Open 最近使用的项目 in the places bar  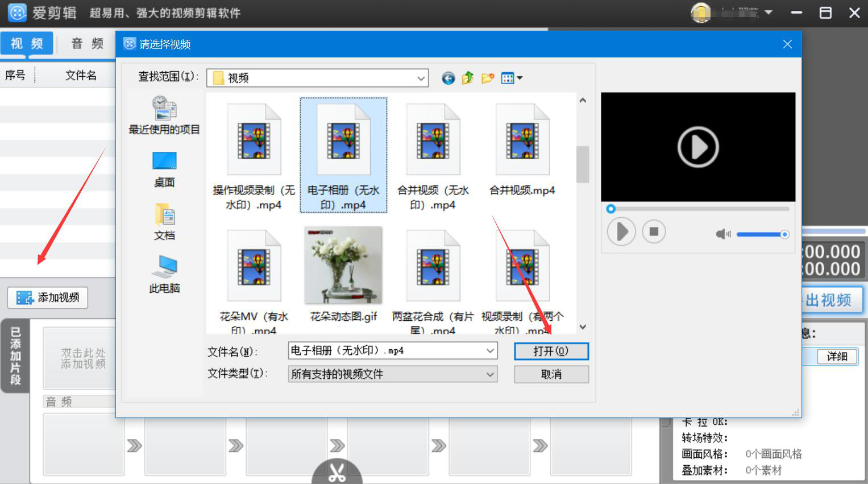tap(164, 115)
